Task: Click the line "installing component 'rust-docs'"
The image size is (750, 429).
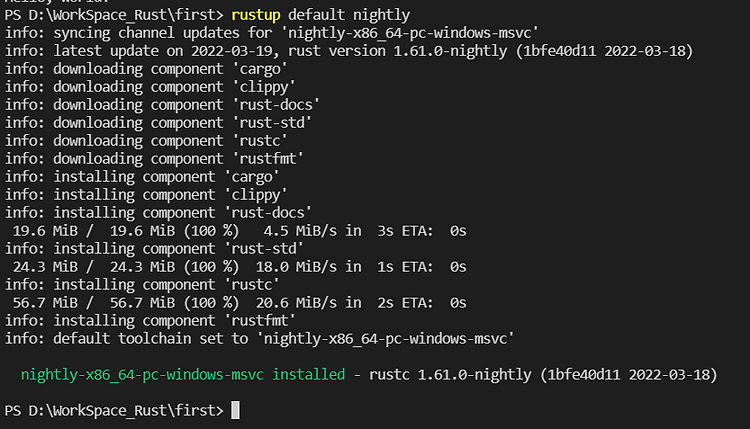Action: (158, 213)
